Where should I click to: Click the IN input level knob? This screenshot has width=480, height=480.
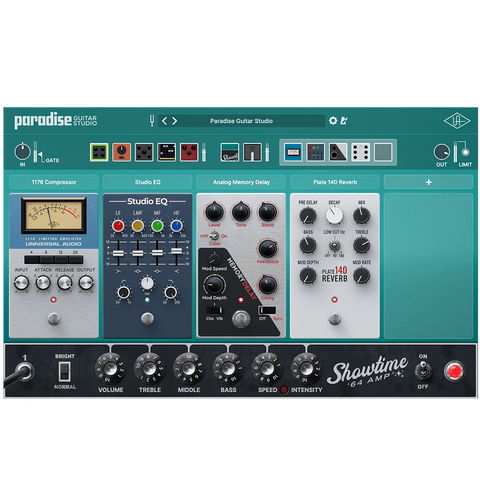pyautogui.click(x=22, y=152)
